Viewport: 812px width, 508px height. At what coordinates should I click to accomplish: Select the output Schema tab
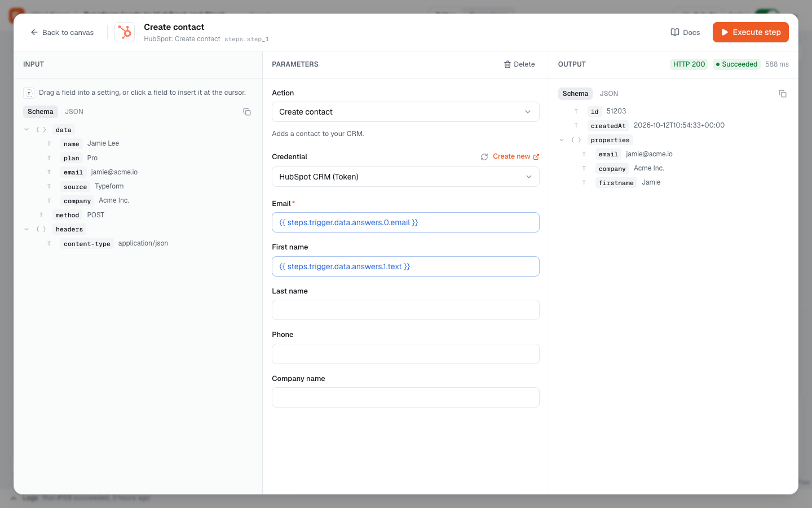click(x=575, y=94)
